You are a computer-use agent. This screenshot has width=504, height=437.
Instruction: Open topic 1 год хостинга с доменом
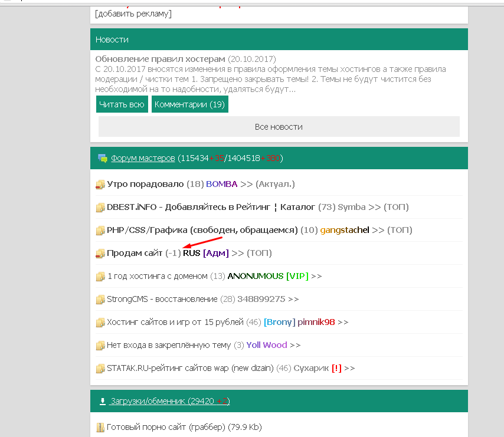point(157,276)
